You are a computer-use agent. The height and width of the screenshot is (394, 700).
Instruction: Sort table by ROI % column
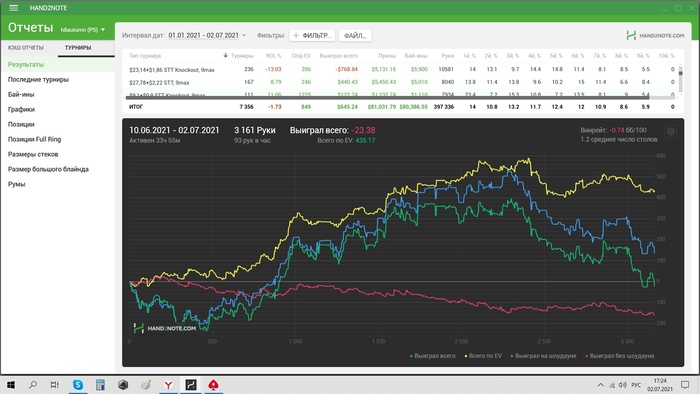pos(273,56)
